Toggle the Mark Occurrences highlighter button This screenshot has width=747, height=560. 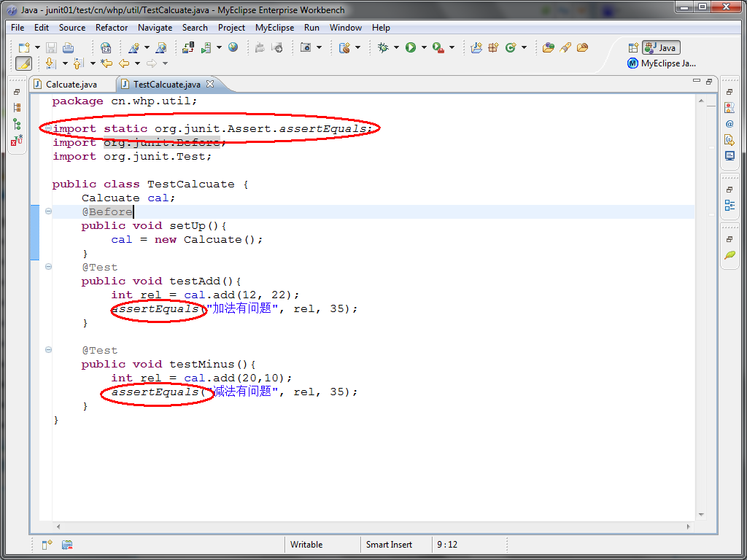point(24,63)
